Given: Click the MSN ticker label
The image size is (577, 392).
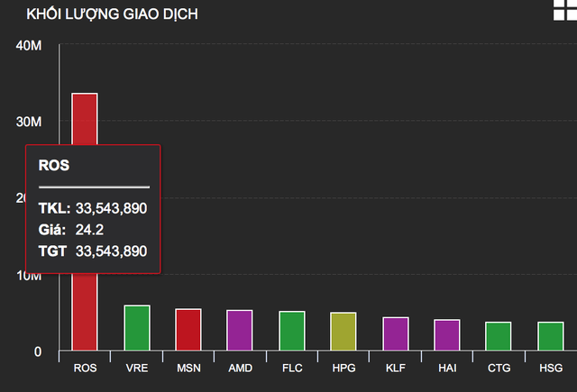Looking at the screenshot, I should coord(188,369).
